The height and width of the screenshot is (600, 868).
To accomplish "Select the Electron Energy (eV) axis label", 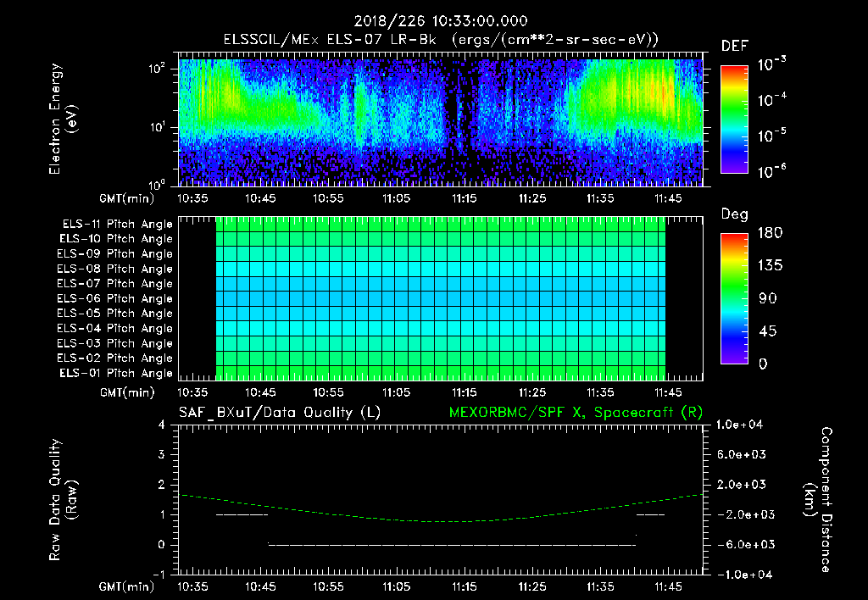I will click(x=63, y=119).
